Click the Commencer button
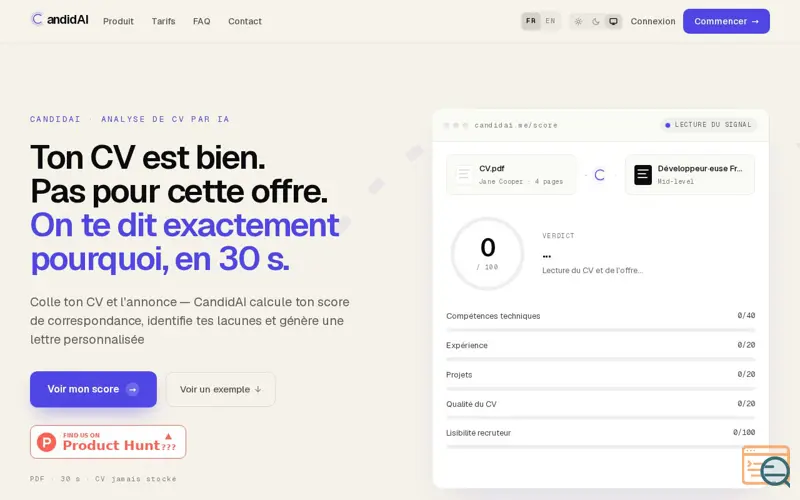Viewport: 800px width, 500px height. click(726, 21)
